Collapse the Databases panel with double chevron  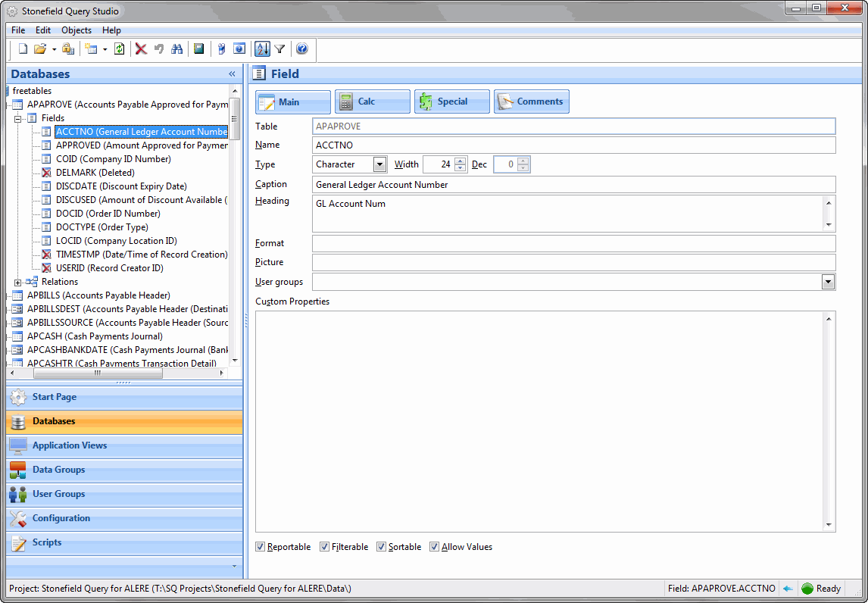232,74
